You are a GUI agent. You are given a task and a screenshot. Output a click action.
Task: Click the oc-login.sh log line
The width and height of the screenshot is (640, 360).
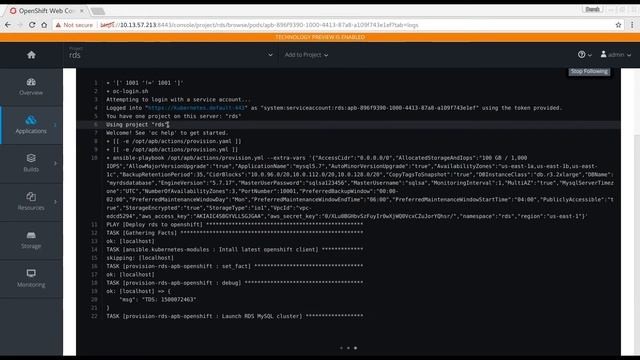(127, 91)
